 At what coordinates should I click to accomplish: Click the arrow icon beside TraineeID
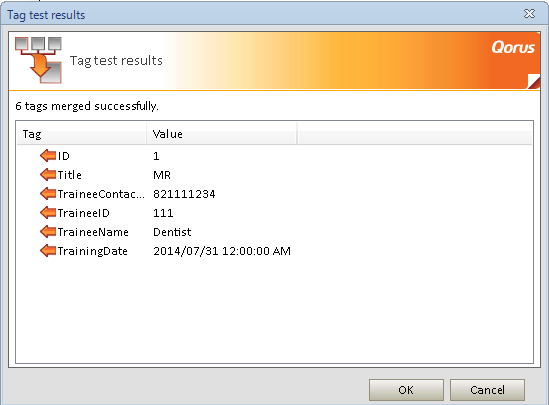(x=48, y=212)
